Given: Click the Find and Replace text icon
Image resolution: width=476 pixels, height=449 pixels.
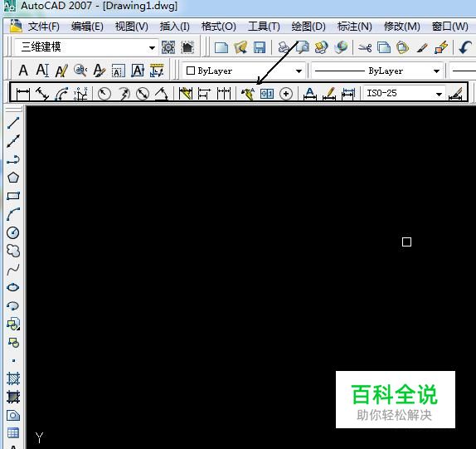Looking at the screenshot, I should point(80,71).
